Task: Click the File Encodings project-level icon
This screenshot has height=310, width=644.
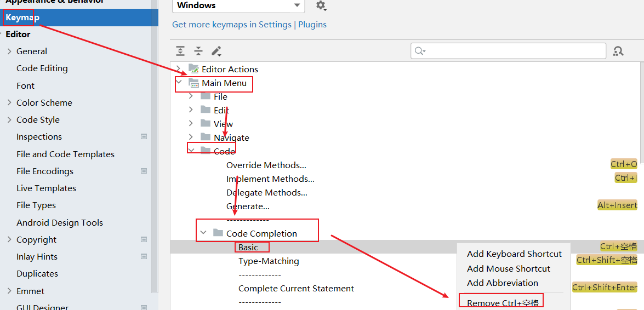Action: (x=144, y=171)
